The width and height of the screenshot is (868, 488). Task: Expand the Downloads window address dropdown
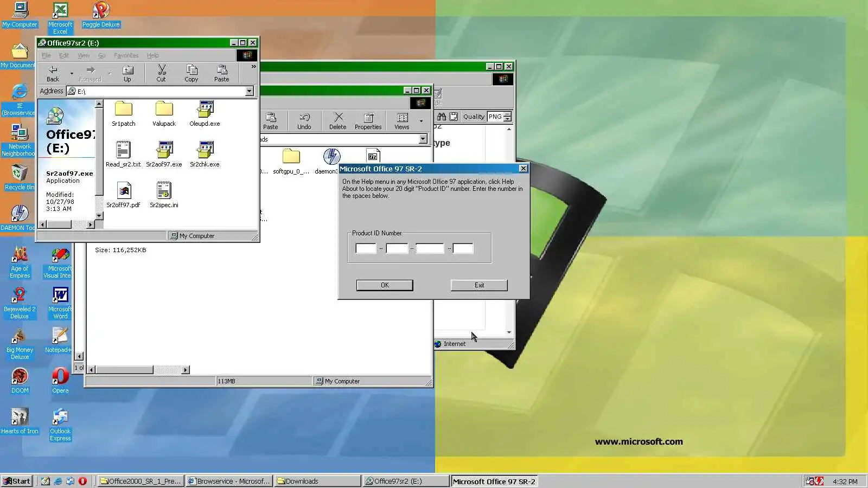423,139
